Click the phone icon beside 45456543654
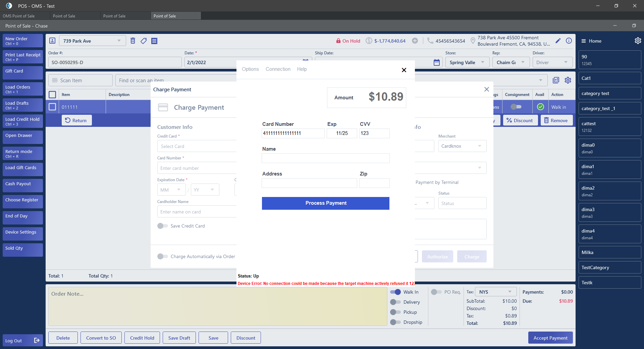This screenshot has width=644, height=349. [430, 41]
